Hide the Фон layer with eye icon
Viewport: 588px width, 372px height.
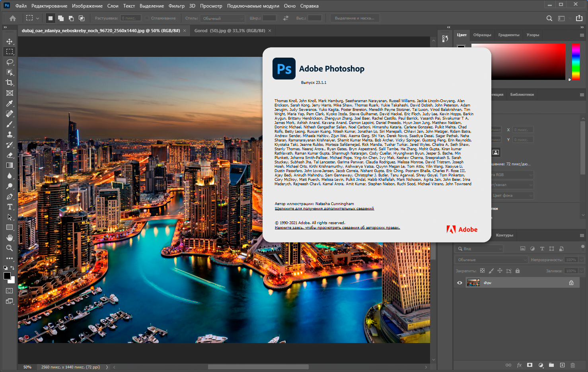point(459,283)
